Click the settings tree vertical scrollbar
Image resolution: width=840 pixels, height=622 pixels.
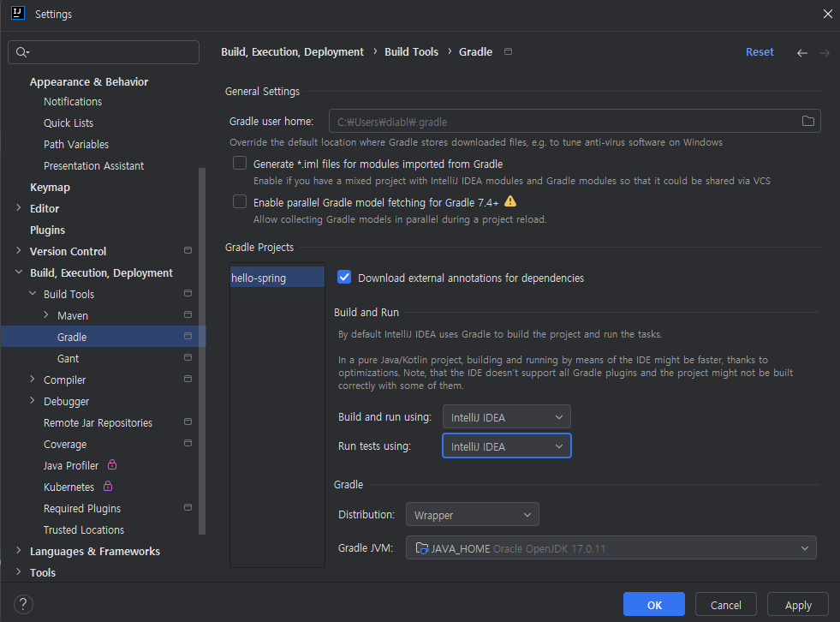tap(202, 351)
